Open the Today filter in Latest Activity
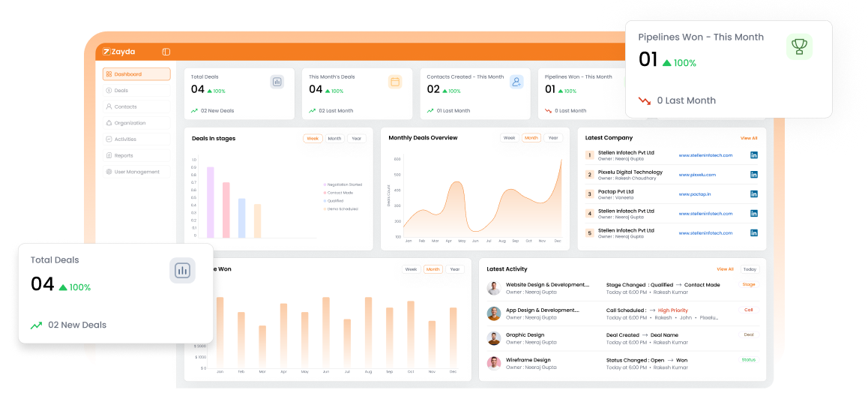The height and width of the screenshot is (420, 868). tap(750, 269)
